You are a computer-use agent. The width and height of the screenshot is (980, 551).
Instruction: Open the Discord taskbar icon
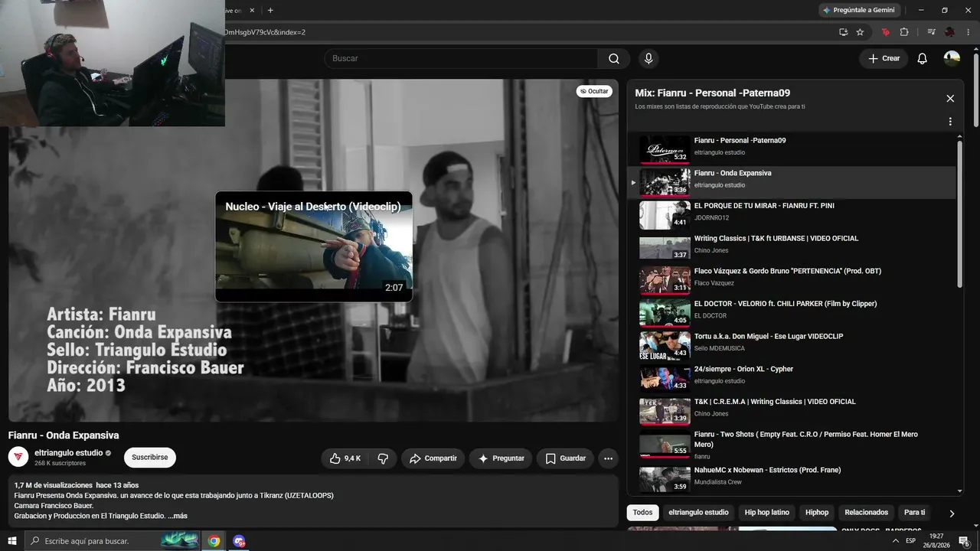click(239, 541)
